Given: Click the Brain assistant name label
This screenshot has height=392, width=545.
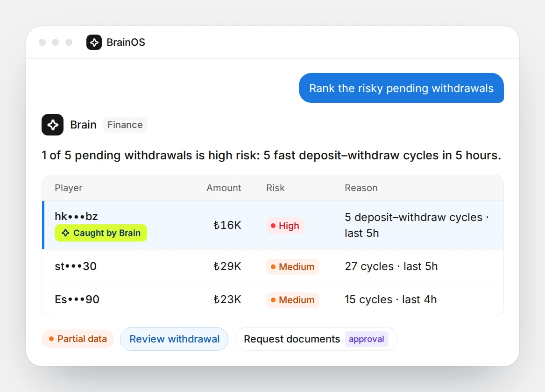Looking at the screenshot, I should pyautogui.click(x=83, y=125).
